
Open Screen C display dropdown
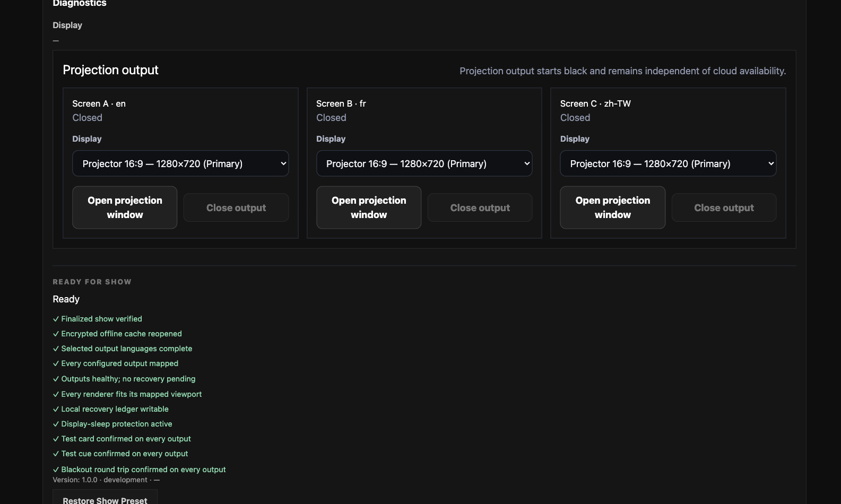668,163
